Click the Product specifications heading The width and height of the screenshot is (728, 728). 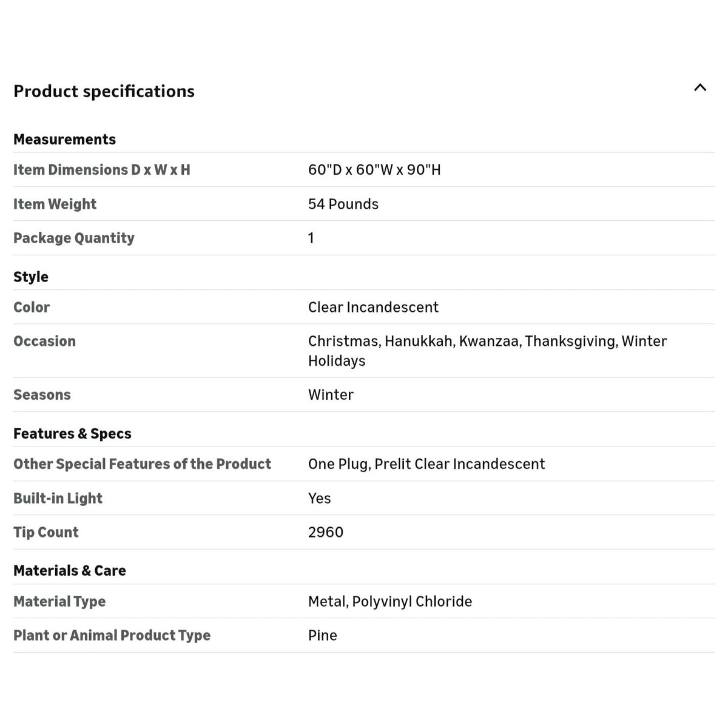point(104,91)
